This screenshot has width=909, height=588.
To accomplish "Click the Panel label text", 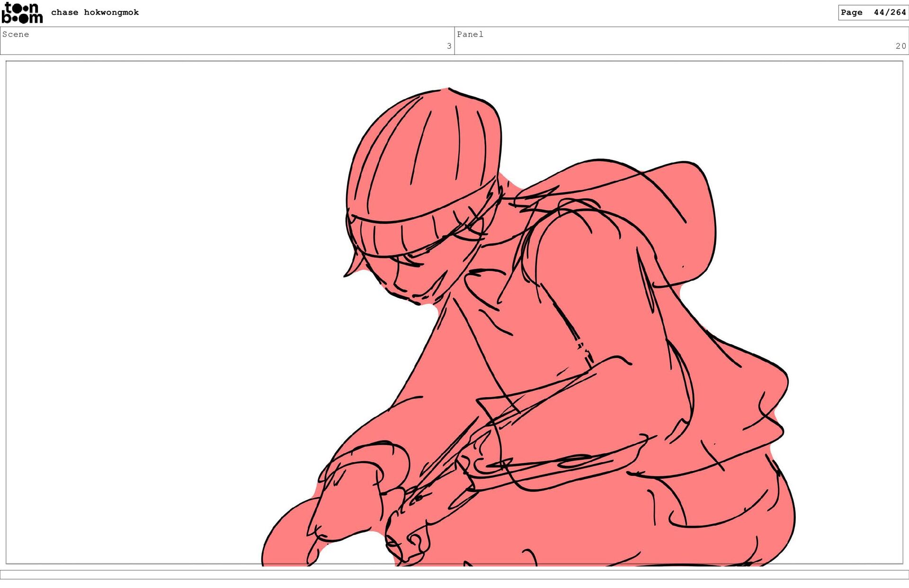I will point(470,34).
